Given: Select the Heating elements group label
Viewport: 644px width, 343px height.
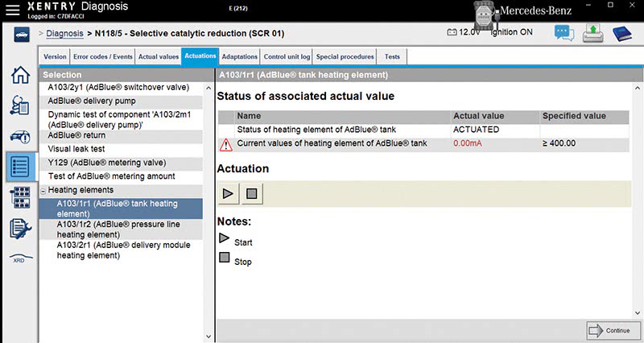Looking at the screenshot, I should click(80, 190).
